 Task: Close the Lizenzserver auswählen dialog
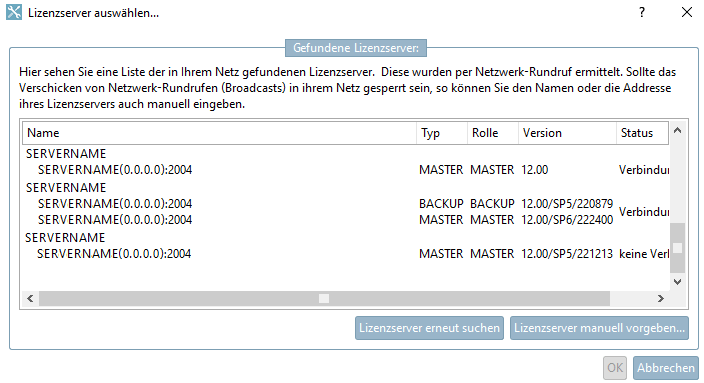pyautogui.click(x=686, y=12)
